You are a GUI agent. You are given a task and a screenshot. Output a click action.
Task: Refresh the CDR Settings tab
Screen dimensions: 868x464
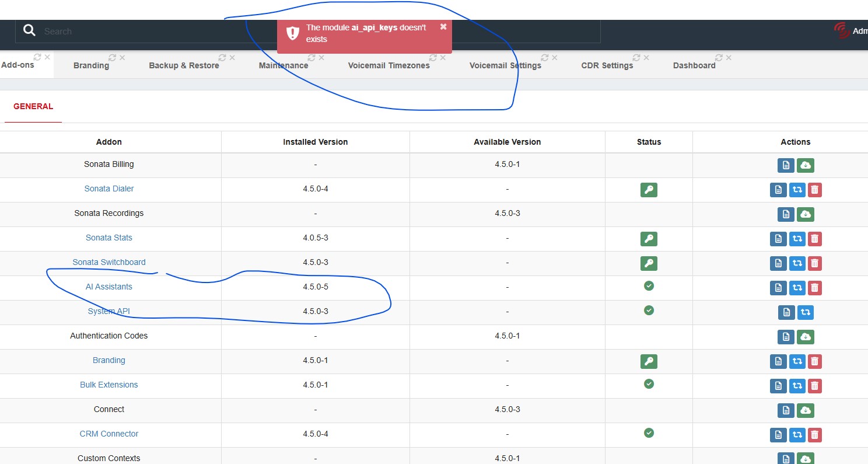(636, 57)
